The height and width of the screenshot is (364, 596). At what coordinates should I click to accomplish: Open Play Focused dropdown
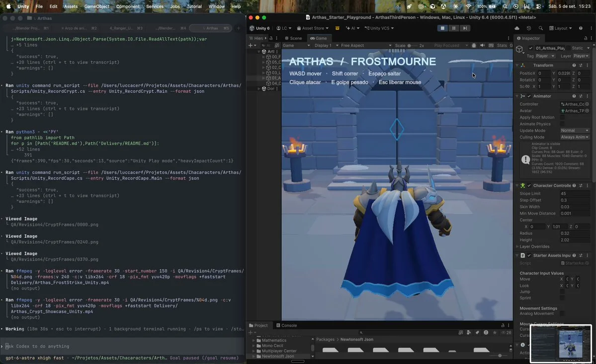click(x=451, y=46)
